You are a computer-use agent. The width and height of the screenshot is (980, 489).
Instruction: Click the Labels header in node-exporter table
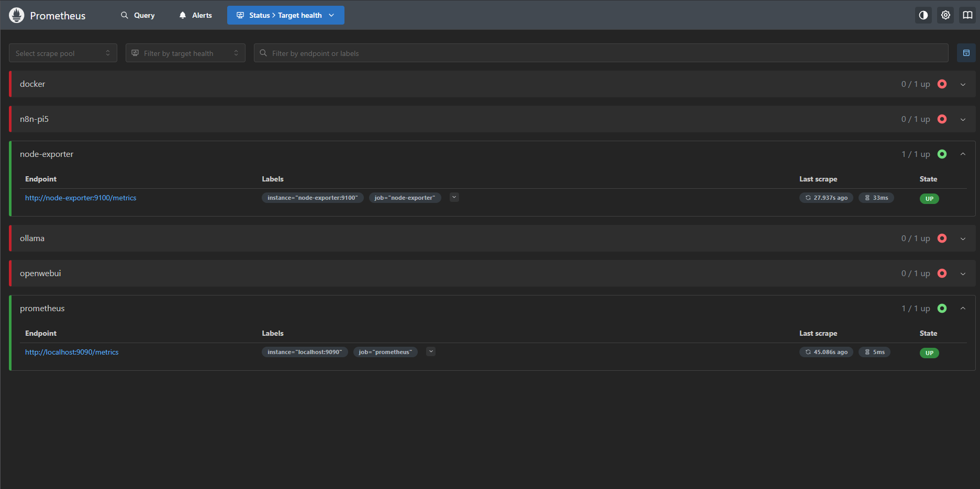coord(273,179)
